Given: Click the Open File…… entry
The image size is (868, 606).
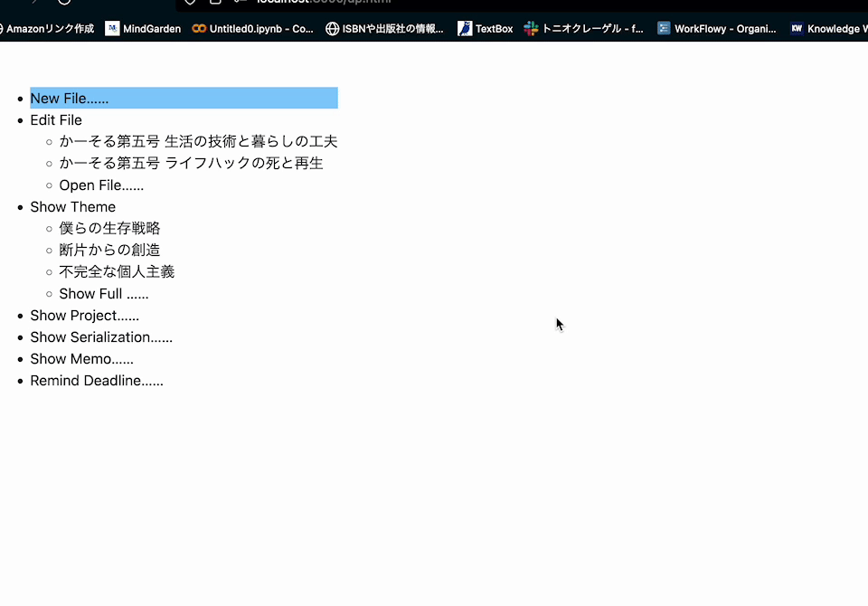Looking at the screenshot, I should [100, 185].
